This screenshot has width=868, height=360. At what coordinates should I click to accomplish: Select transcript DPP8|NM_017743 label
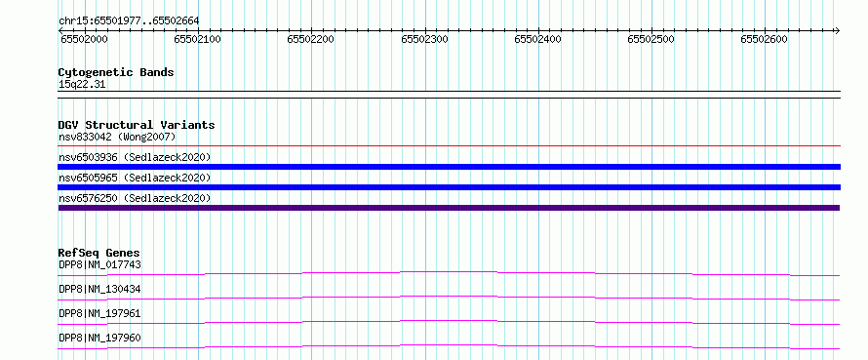pos(99,264)
